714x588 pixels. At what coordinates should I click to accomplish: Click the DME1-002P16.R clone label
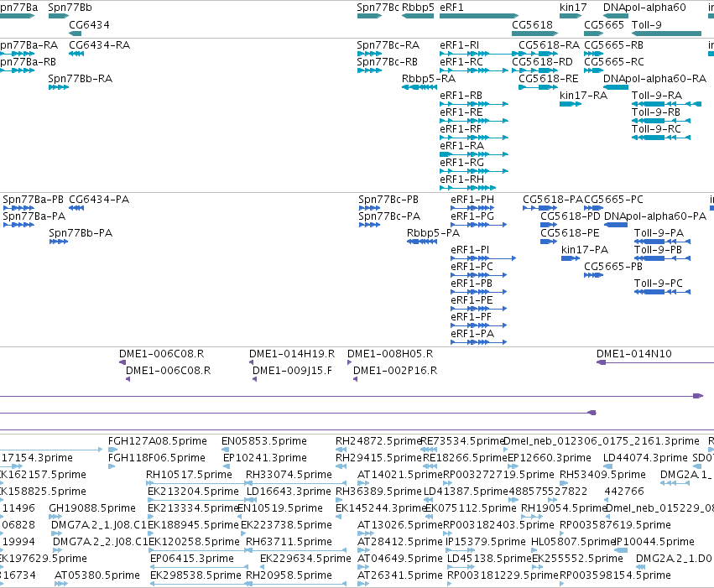[395, 371]
